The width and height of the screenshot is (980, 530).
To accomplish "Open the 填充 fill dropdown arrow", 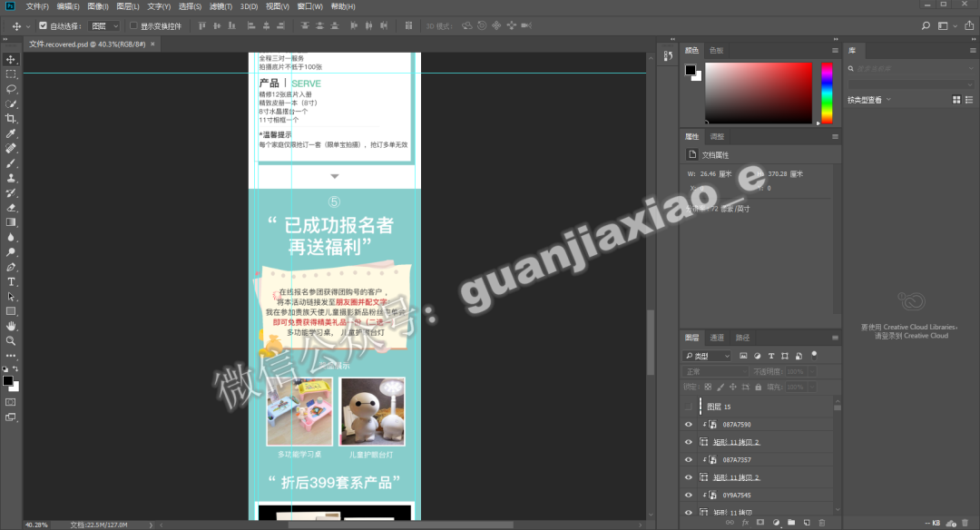I will (812, 388).
